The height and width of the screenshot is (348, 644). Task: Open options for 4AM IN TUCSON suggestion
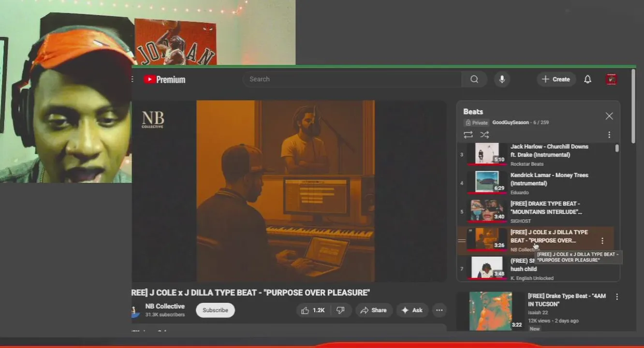[x=617, y=297]
